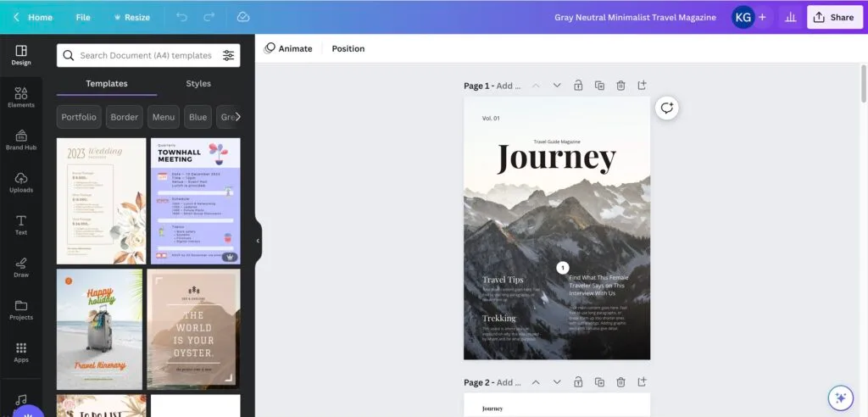Select the Text tool in sidebar
The height and width of the screenshot is (417, 868).
[21, 225]
